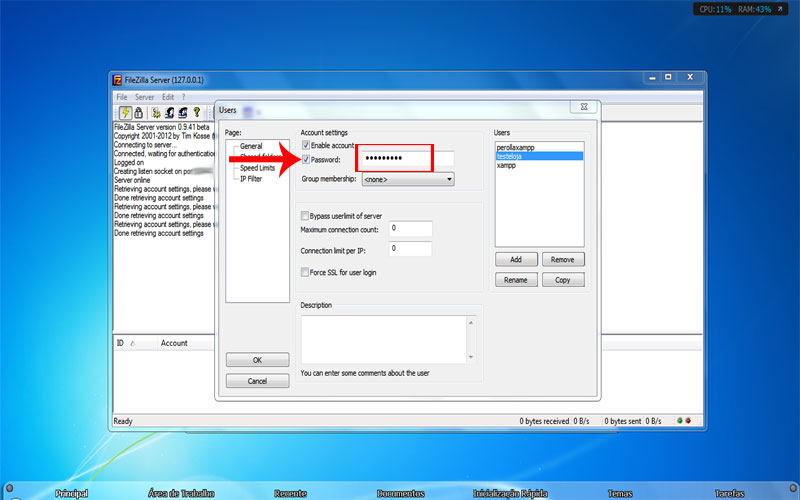Screen dimensions: 800x500
Task: Click the OK button
Action: point(258,360)
